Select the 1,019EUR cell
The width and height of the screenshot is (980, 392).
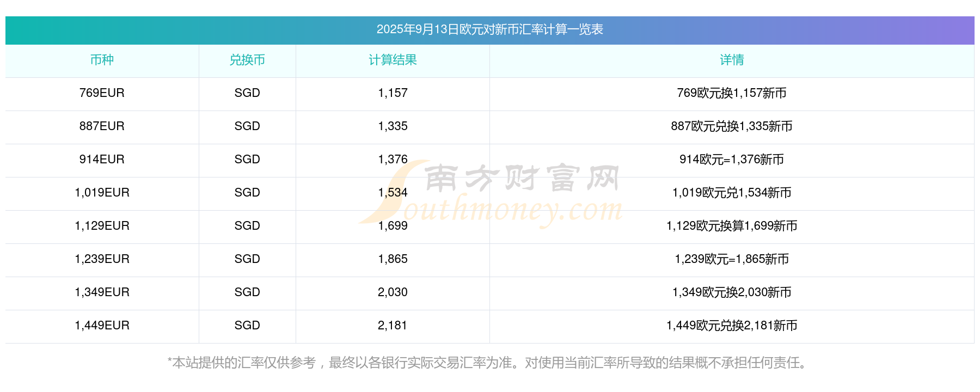point(102,193)
